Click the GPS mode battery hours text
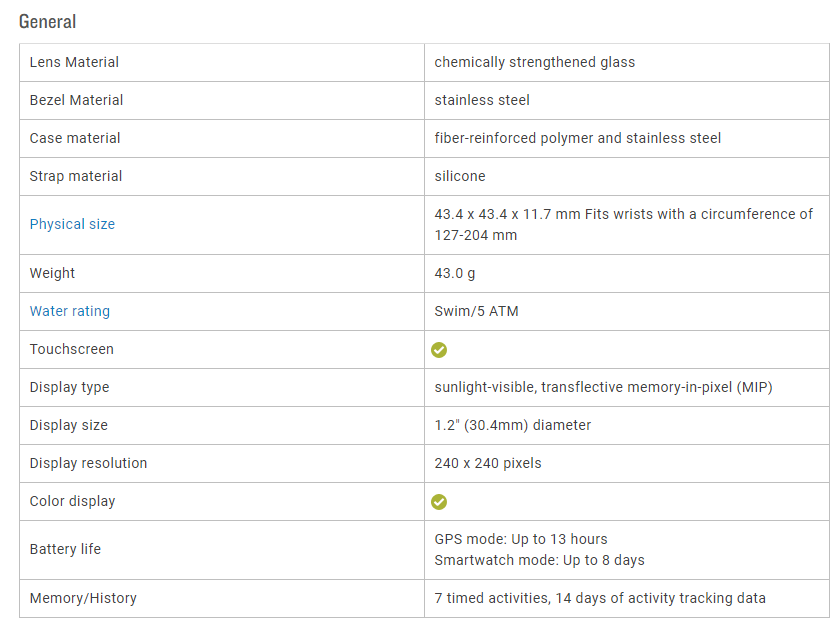This screenshot has width=834, height=629. [x=521, y=539]
